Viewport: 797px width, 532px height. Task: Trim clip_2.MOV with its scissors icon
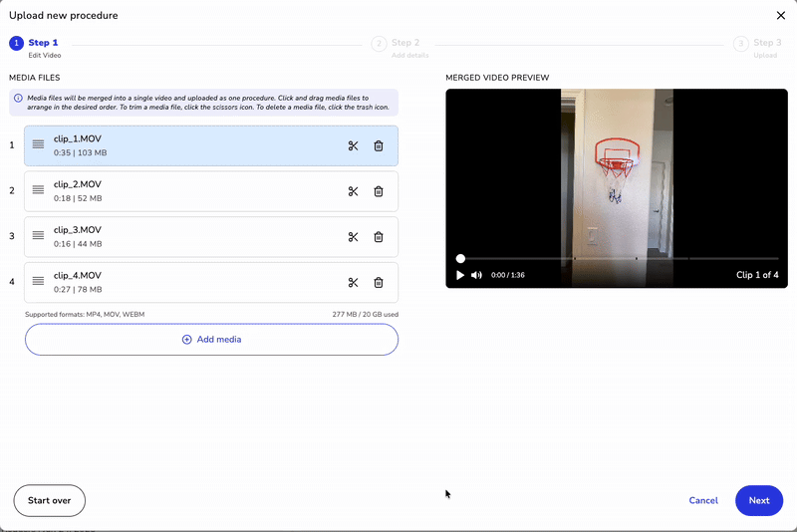tap(353, 191)
